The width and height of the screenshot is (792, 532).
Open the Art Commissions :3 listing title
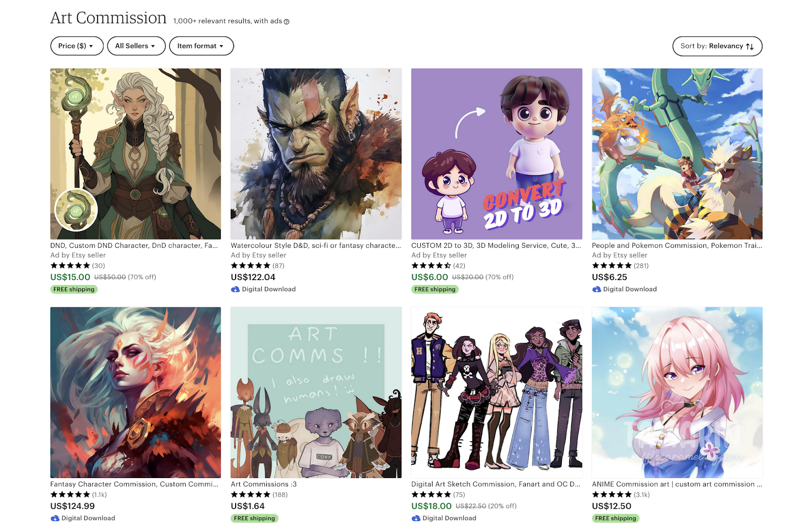click(264, 484)
